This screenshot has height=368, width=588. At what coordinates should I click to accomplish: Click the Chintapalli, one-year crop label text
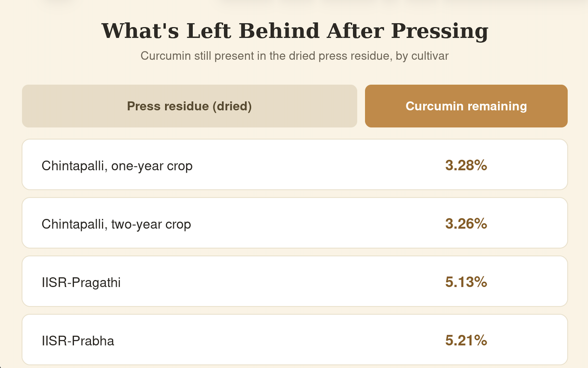117,166
